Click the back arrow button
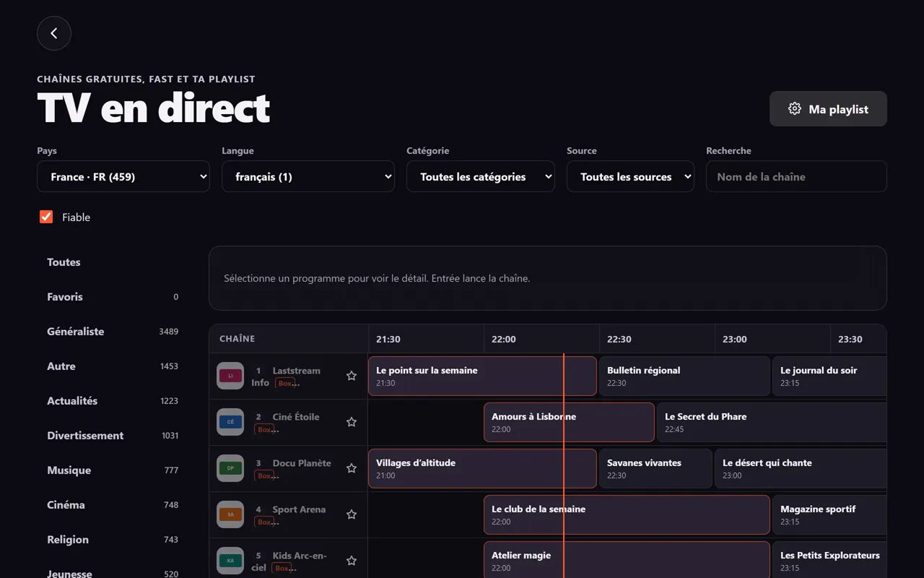Viewport: 924px width, 578px height. click(x=54, y=33)
